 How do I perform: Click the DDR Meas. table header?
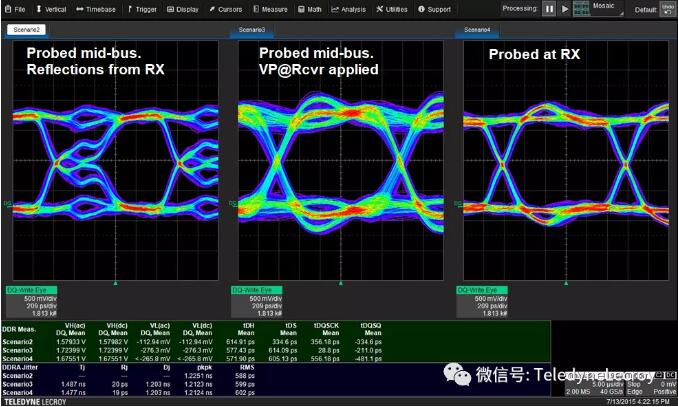[x=22, y=328]
